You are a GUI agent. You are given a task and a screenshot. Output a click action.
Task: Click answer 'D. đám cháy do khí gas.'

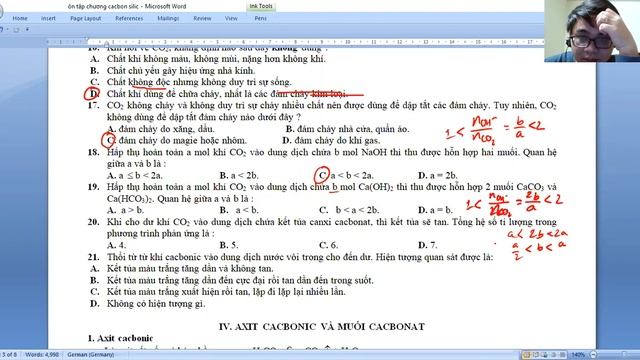tap(331, 140)
